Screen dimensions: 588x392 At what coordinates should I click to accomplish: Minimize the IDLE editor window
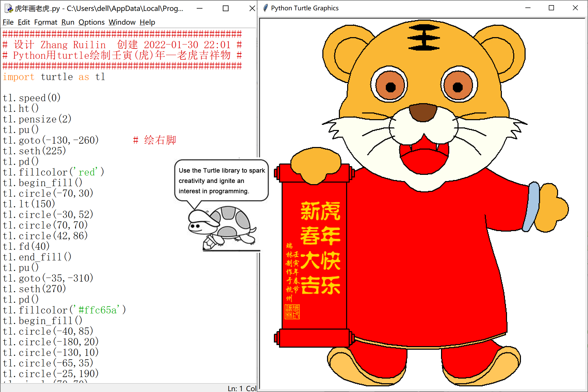coord(200,9)
